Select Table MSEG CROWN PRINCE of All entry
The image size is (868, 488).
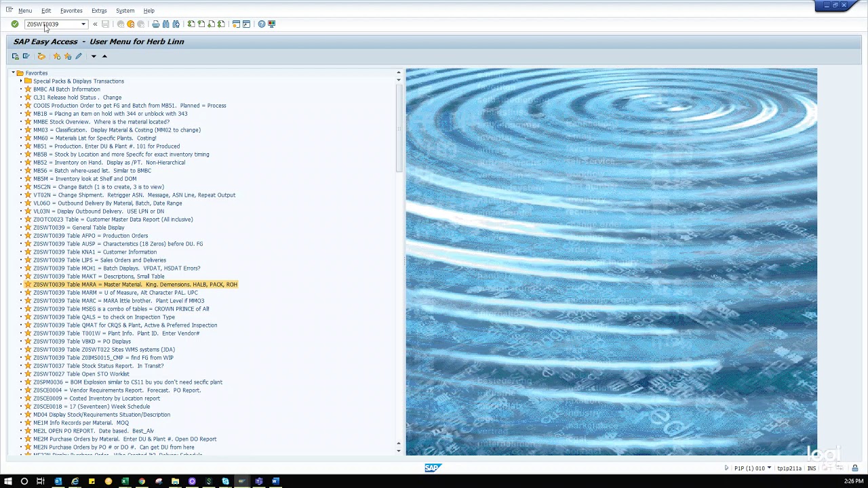click(121, 309)
